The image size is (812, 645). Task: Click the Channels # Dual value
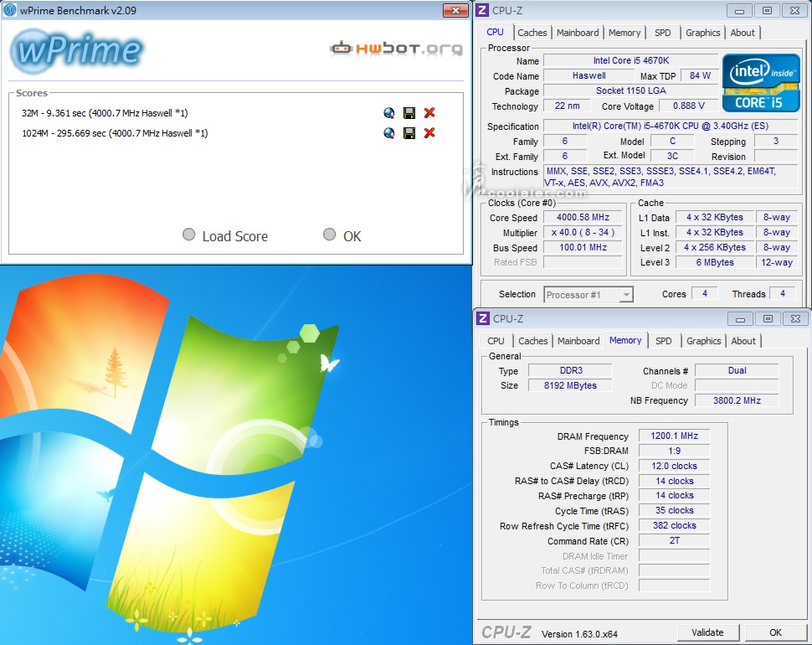pyautogui.click(x=737, y=370)
